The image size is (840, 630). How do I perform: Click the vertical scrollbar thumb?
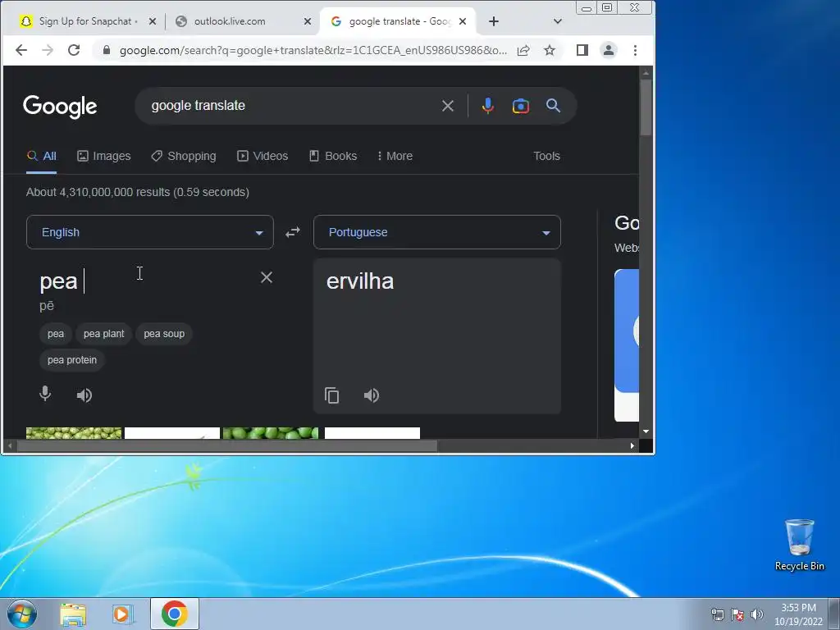(646, 107)
